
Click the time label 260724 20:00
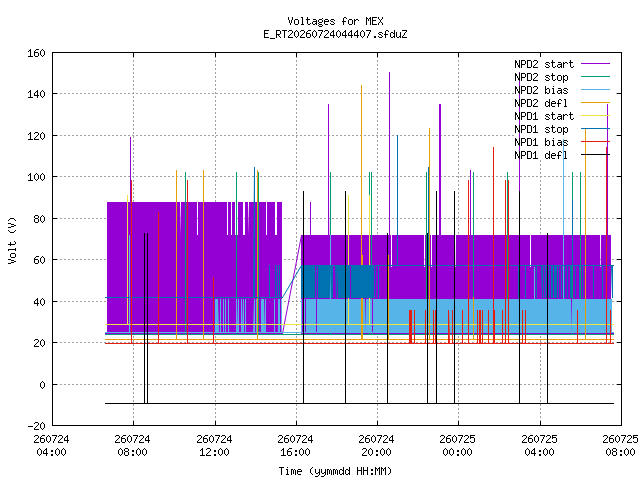pos(376,446)
